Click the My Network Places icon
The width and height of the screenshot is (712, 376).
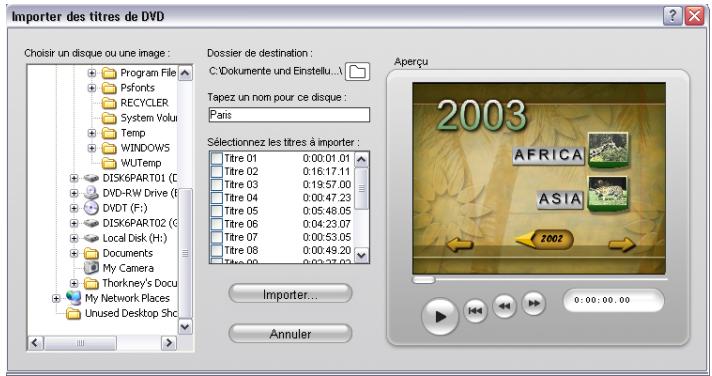pos(74,298)
